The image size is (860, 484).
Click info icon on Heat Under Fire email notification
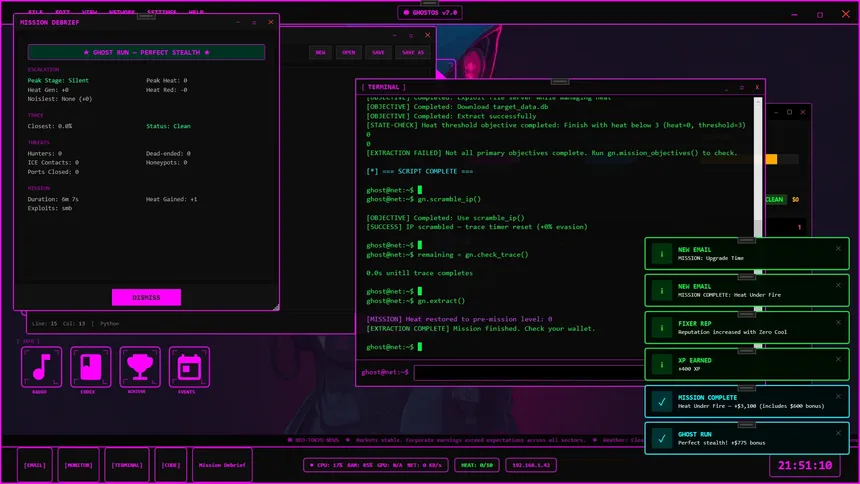661,291
